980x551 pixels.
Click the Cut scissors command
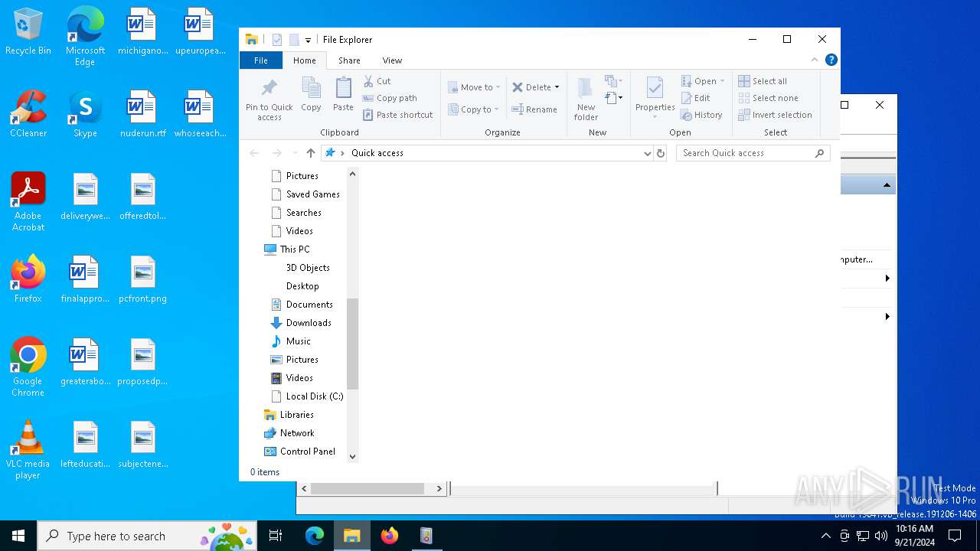[x=377, y=81]
